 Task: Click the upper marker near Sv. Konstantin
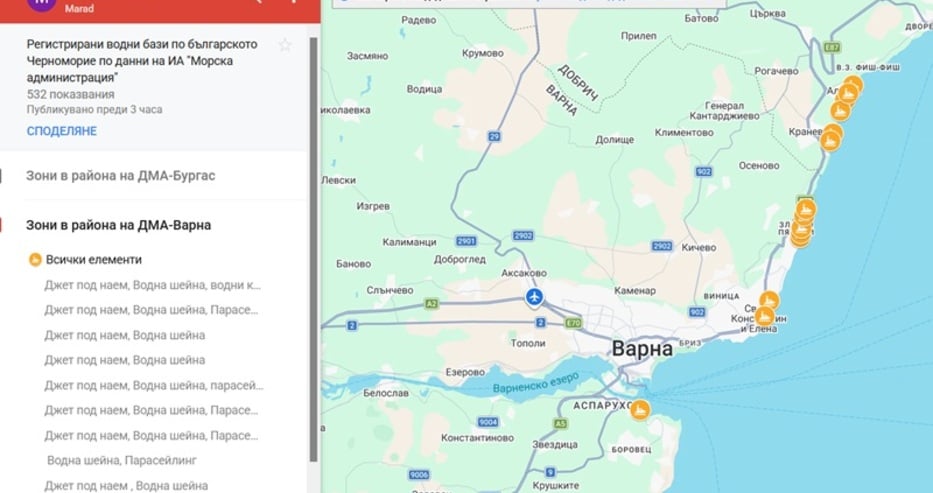769,300
